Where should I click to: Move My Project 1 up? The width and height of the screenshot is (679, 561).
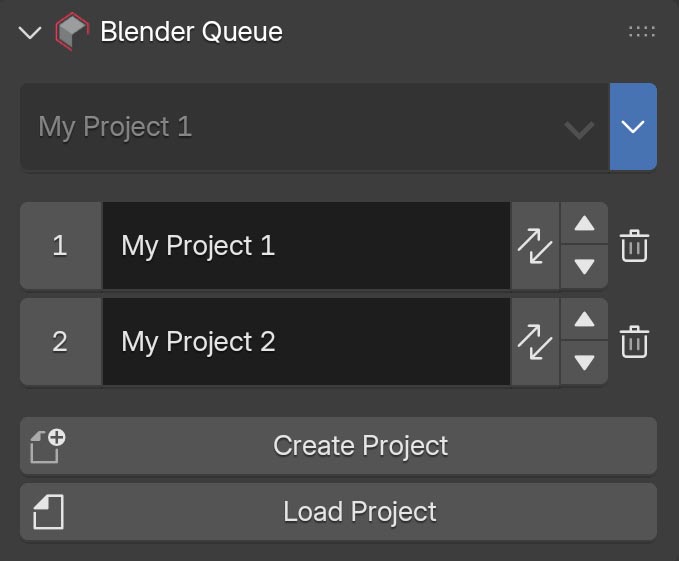(x=584, y=225)
